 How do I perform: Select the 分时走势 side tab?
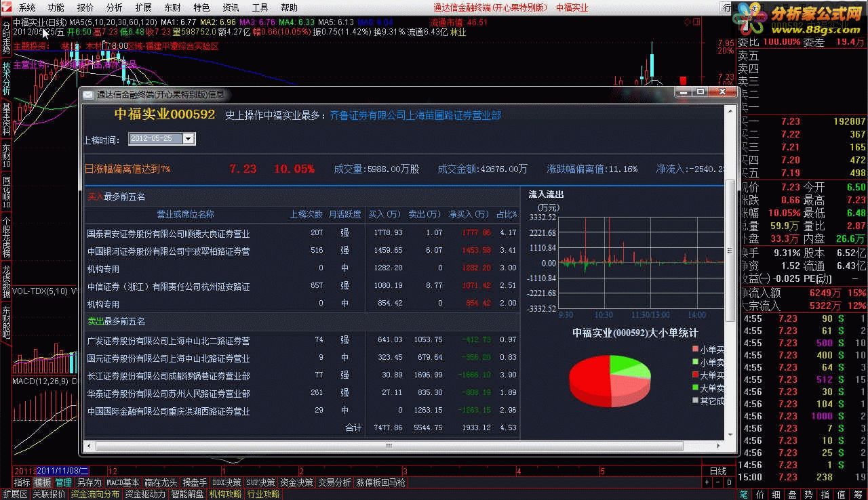tap(6, 38)
